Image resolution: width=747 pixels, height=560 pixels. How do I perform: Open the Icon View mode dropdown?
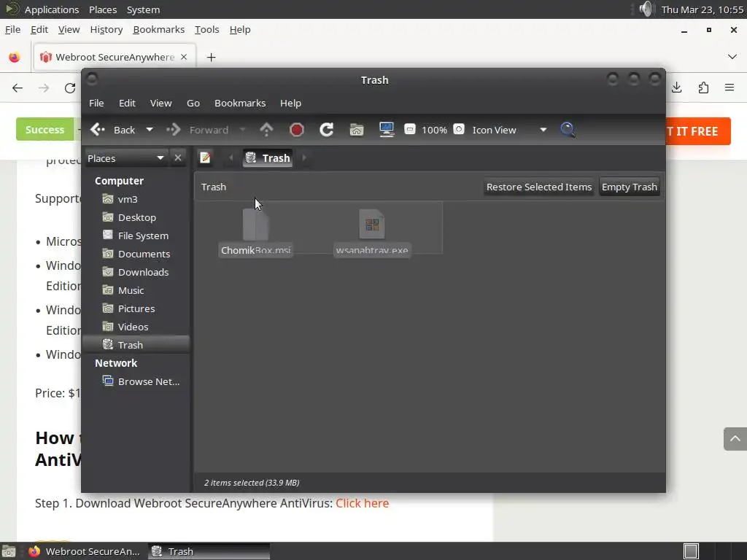[x=509, y=130]
